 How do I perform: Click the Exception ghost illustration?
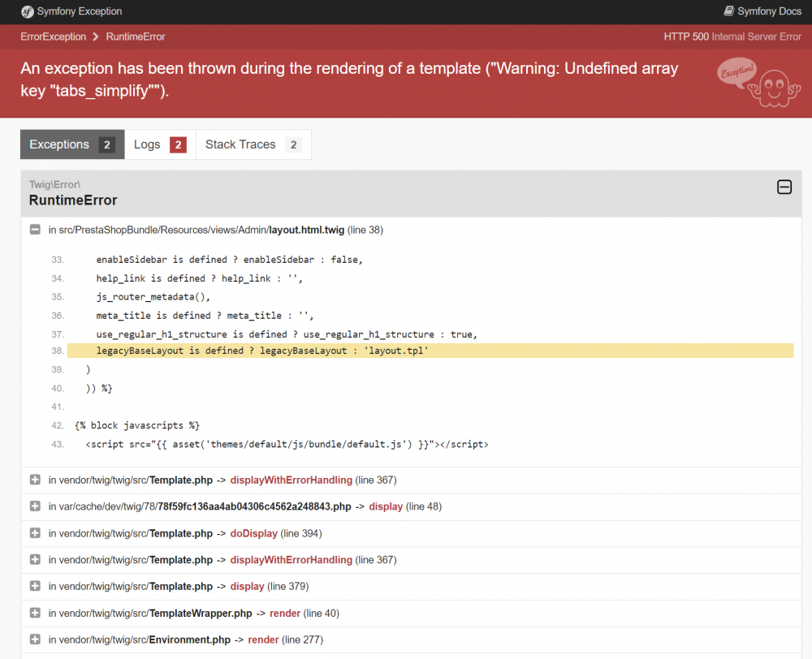click(x=759, y=83)
